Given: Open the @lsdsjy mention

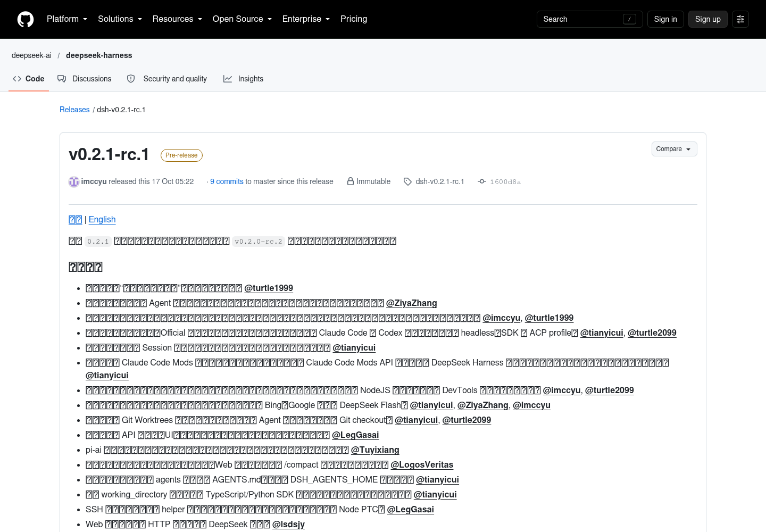Looking at the screenshot, I should (x=288, y=524).
